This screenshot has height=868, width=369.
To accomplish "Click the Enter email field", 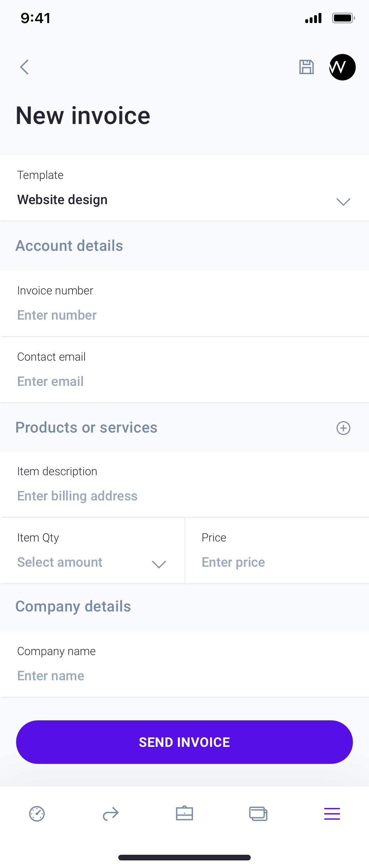I will point(50,381).
